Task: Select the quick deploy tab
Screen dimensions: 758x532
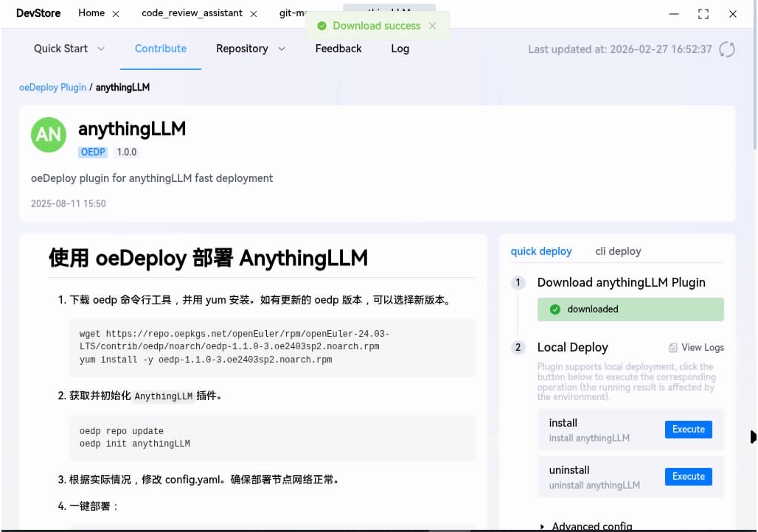Action: pyautogui.click(x=541, y=251)
